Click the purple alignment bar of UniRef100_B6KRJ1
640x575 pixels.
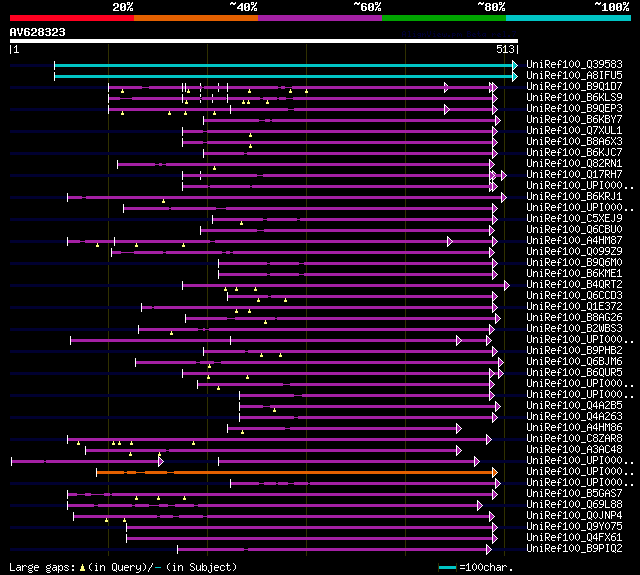click(x=286, y=198)
